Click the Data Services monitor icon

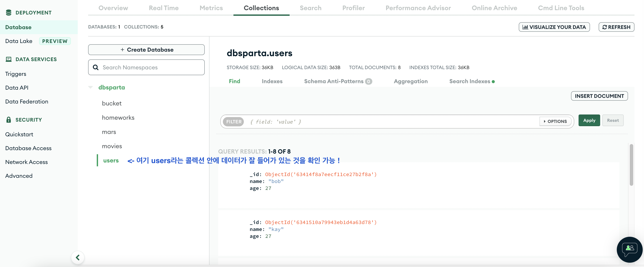pyautogui.click(x=8, y=59)
